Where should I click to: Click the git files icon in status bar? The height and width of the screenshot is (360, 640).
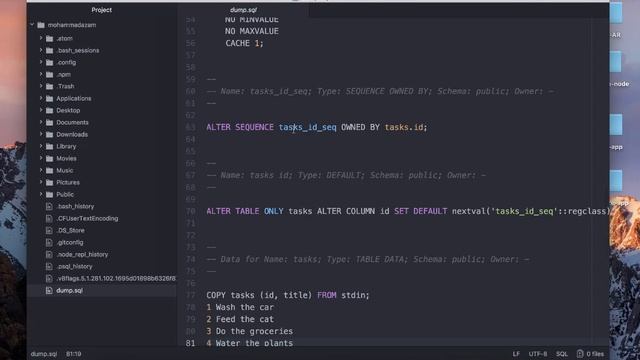(x=580, y=353)
